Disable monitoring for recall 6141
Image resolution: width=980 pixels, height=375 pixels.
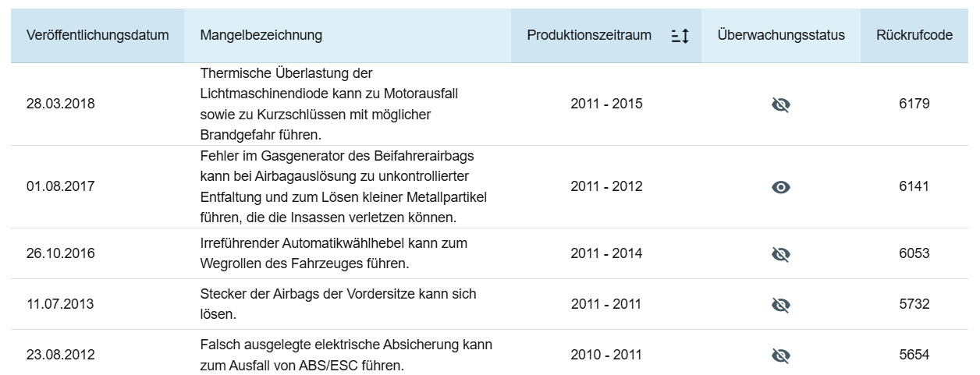click(780, 187)
